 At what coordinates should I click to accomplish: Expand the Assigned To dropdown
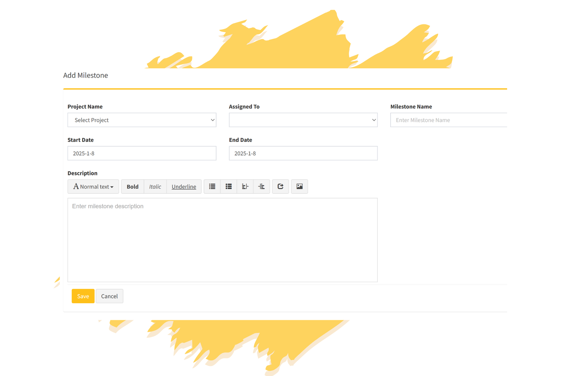[303, 120]
